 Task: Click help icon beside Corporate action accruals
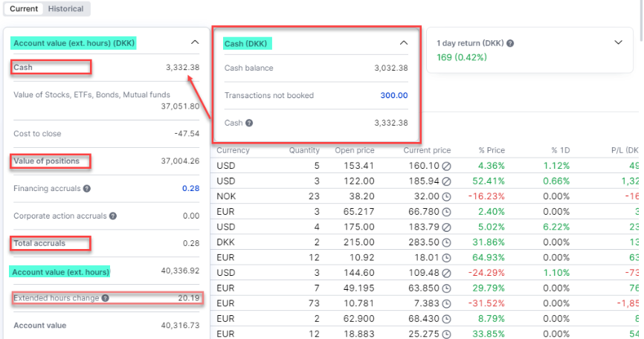113,216
